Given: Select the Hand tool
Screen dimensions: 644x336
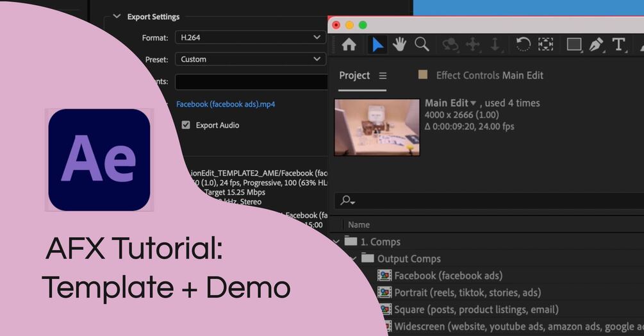Looking at the screenshot, I should click(x=399, y=44).
